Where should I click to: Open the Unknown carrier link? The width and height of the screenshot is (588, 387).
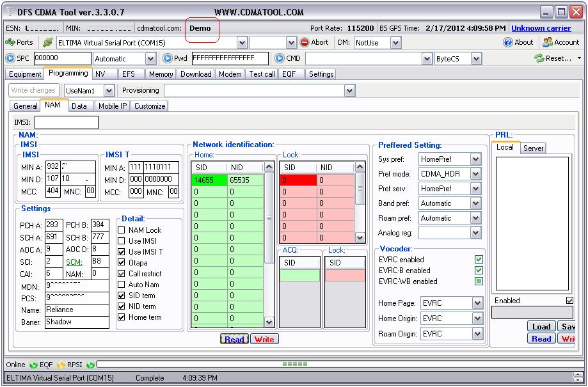click(541, 28)
